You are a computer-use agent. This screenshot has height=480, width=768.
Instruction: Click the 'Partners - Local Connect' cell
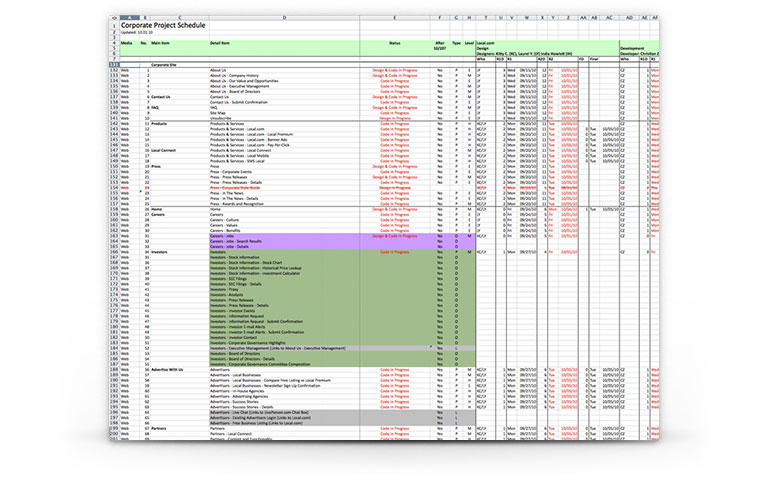(231, 434)
